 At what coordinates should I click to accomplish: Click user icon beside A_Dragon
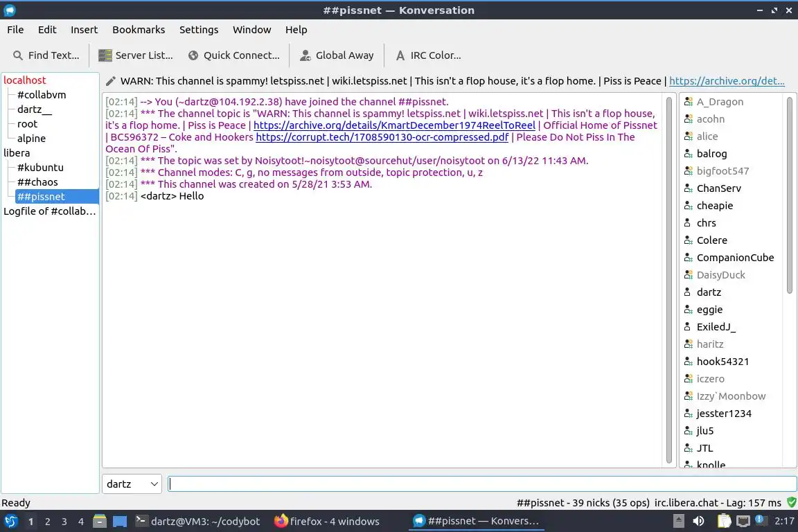tap(688, 102)
